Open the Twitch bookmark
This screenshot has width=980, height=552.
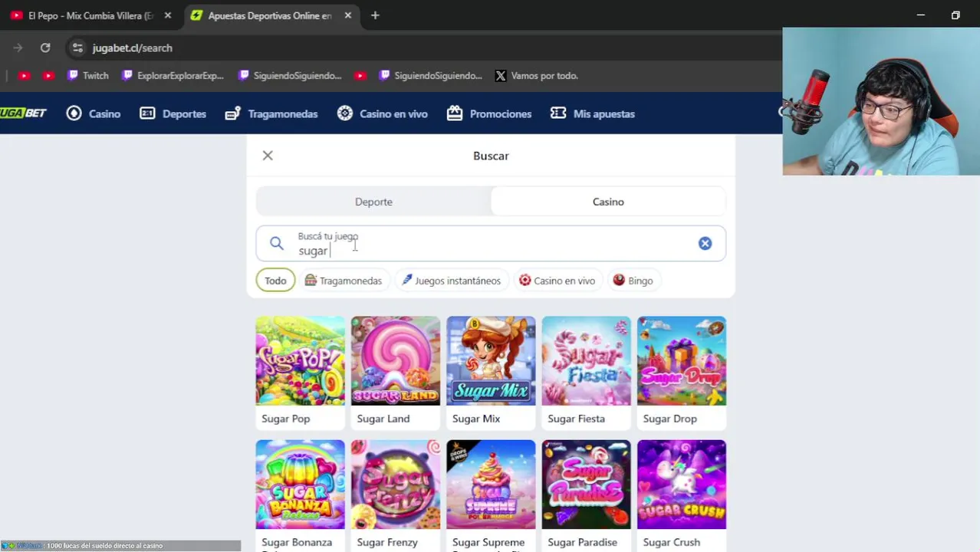click(x=88, y=76)
